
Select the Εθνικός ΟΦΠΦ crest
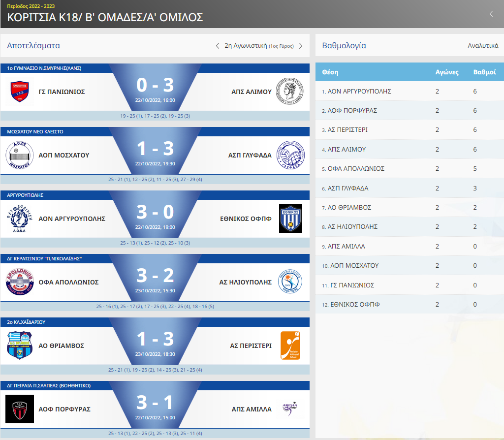tap(290, 219)
